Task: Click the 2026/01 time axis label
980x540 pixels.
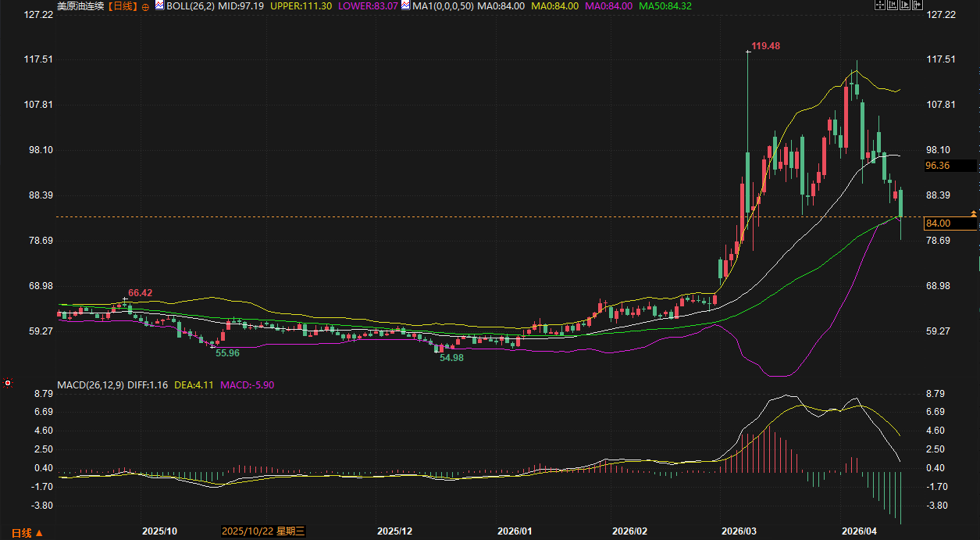Action: point(514,531)
